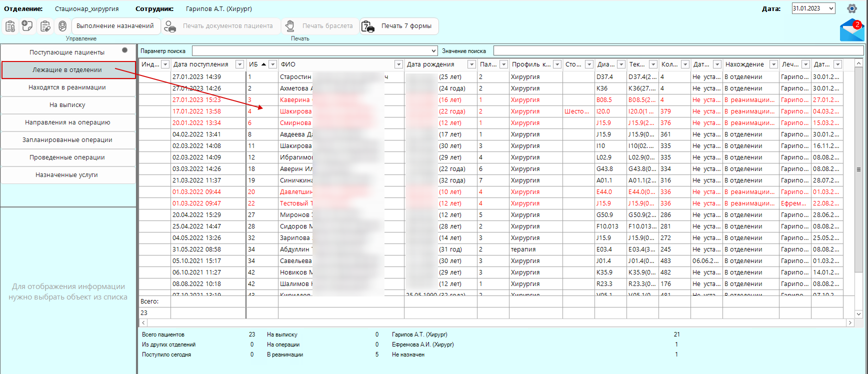Click vertical scrollbar up arrow
The height and width of the screenshot is (374, 868).
pos(859,63)
